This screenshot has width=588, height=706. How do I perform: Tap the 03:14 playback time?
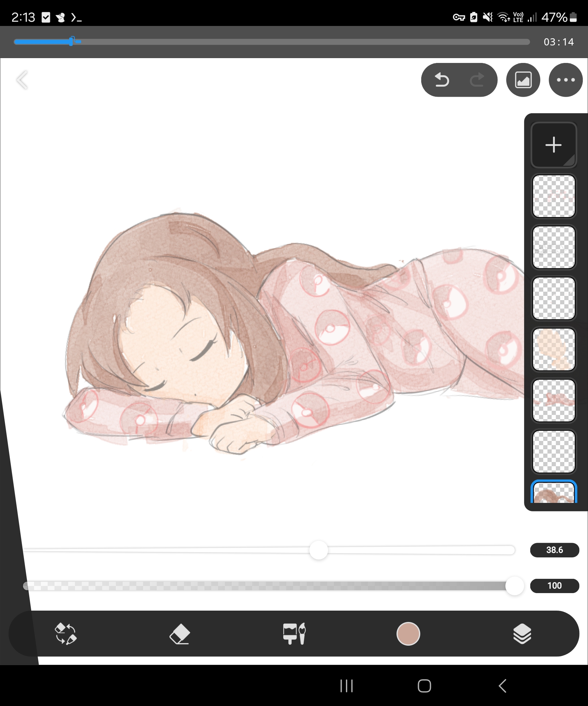(x=558, y=42)
